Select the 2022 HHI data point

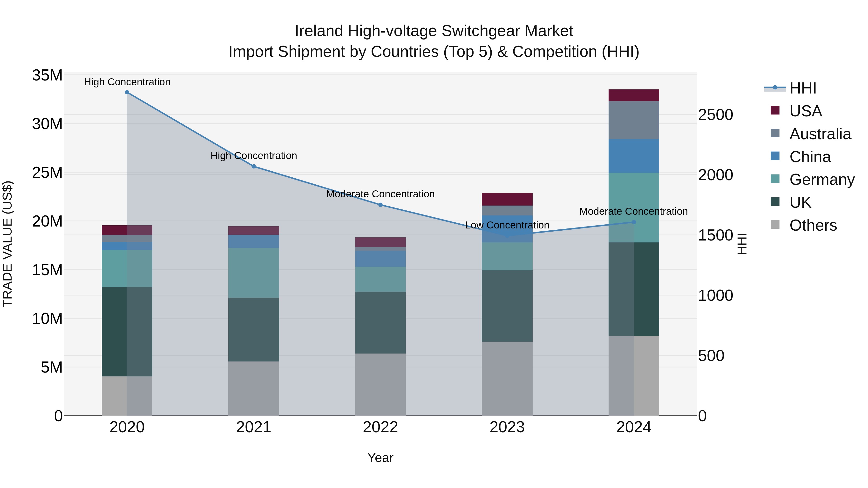click(x=380, y=205)
